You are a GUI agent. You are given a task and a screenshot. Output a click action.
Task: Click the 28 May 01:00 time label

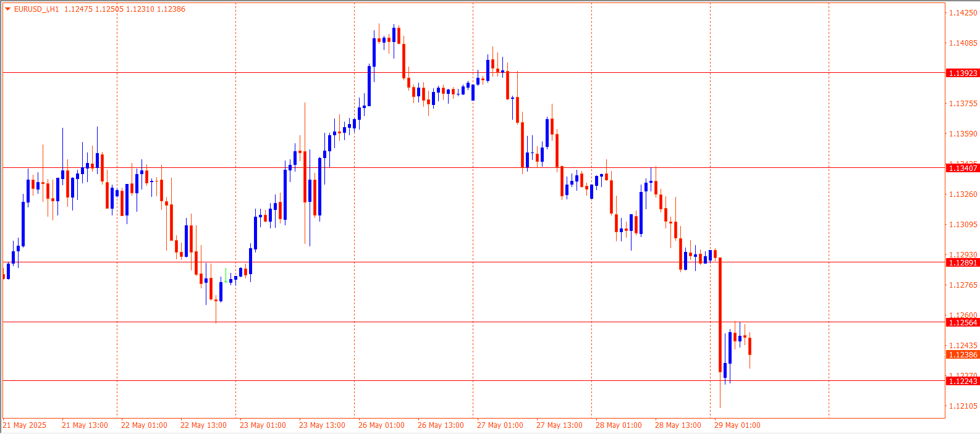619,425
